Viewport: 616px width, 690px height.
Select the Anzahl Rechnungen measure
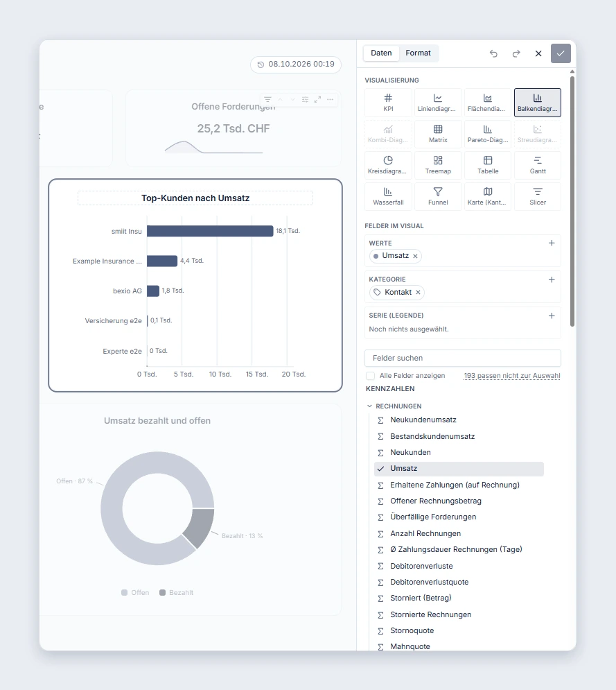(x=459, y=533)
